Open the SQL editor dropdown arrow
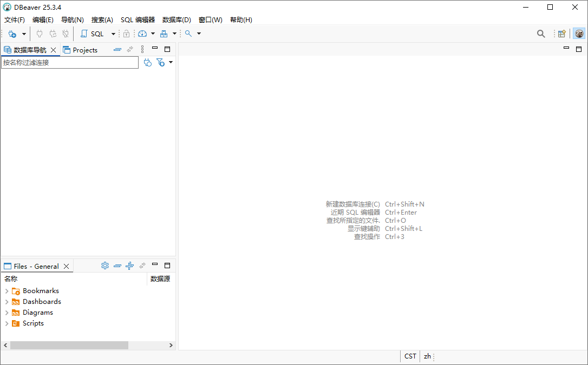588x365 pixels. tap(113, 34)
